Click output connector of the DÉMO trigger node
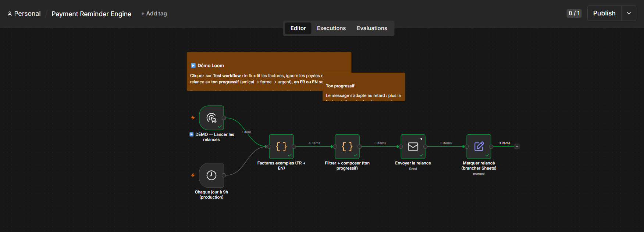The height and width of the screenshot is (232, 644). click(x=224, y=118)
